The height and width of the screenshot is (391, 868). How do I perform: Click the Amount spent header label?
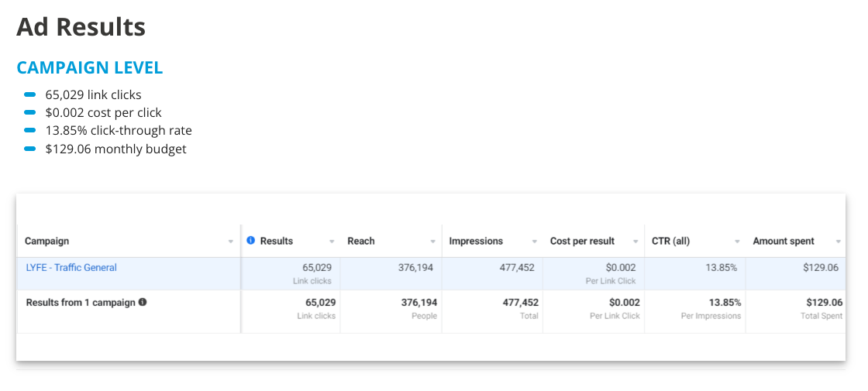[x=784, y=241]
